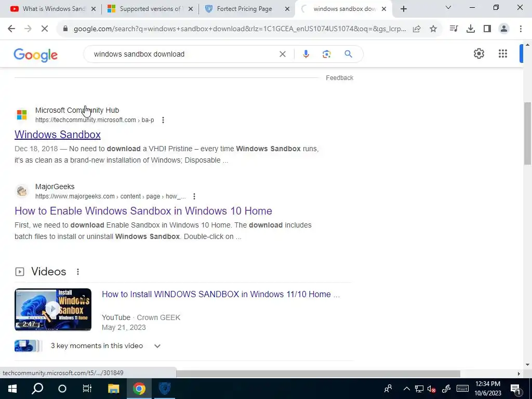Expand 3 key moments in this video
532x399 pixels.
[x=157, y=346]
